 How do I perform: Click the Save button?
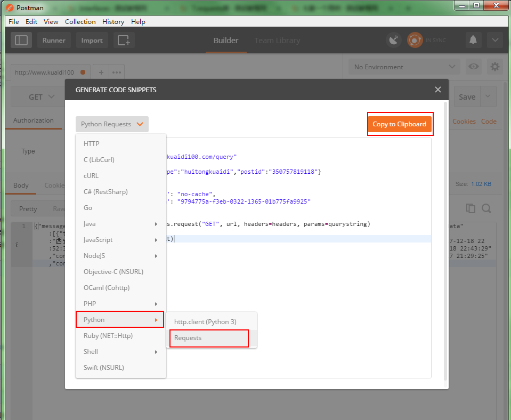[467, 97]
